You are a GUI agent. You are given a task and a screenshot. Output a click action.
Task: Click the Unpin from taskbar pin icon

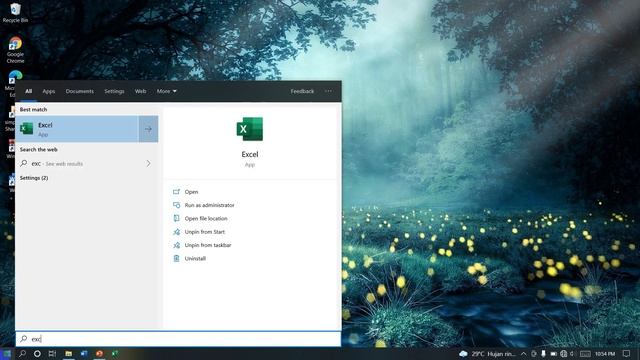pos(176,245)
